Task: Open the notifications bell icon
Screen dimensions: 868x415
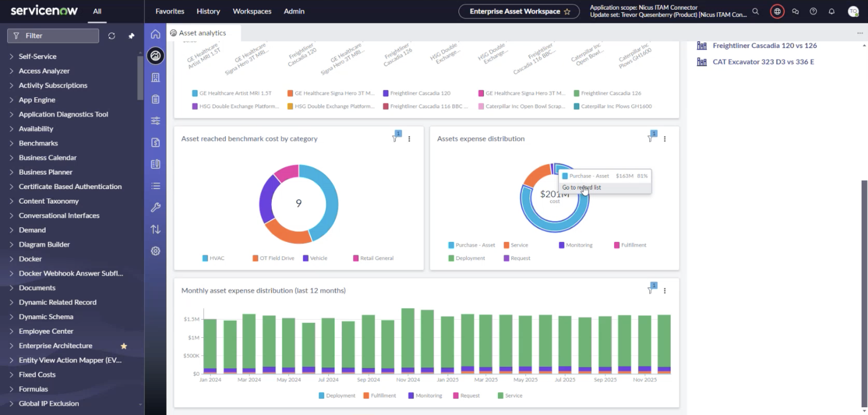Action: pyautogui.click(x=832, y=11)
